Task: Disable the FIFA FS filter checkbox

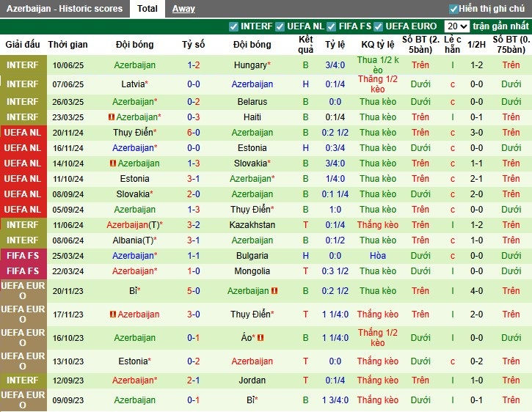Action: pyautogui.click(x=332, y=26)
